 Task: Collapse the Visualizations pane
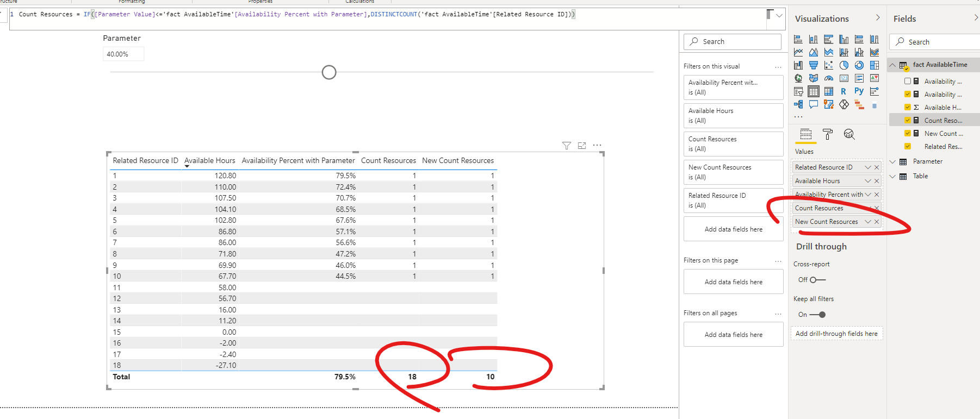878,18
